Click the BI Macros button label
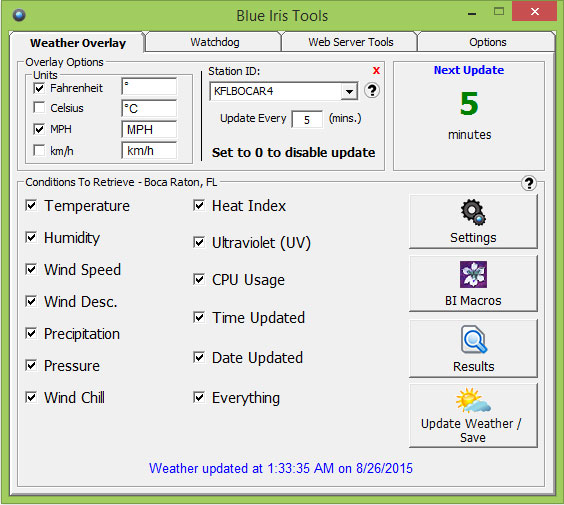 [x=473, y=300]
